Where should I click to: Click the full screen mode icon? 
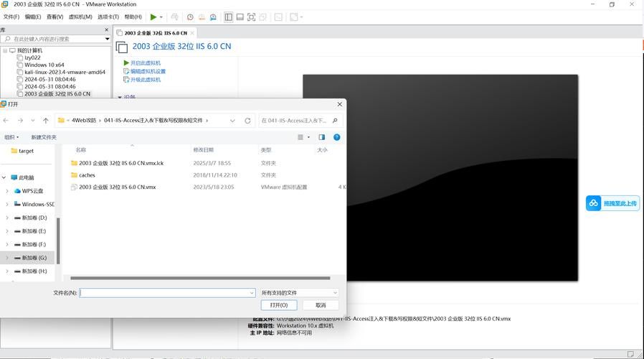251,17
